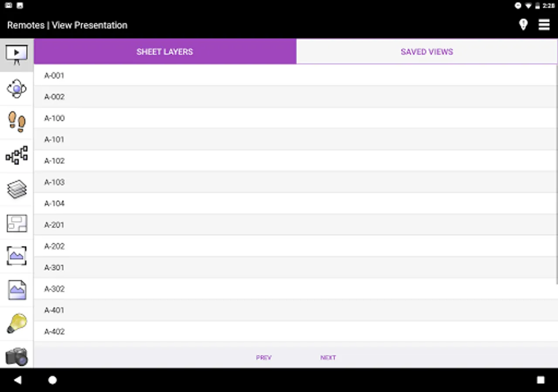Select sheet layer A-302
This screenshot has height=392, width=558.
(296, 289)
